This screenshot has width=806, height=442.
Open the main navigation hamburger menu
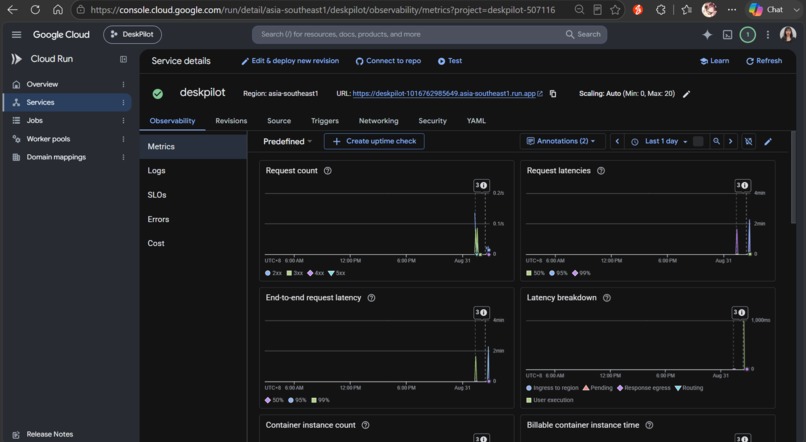pyautogui.click(x=16, y=34)
